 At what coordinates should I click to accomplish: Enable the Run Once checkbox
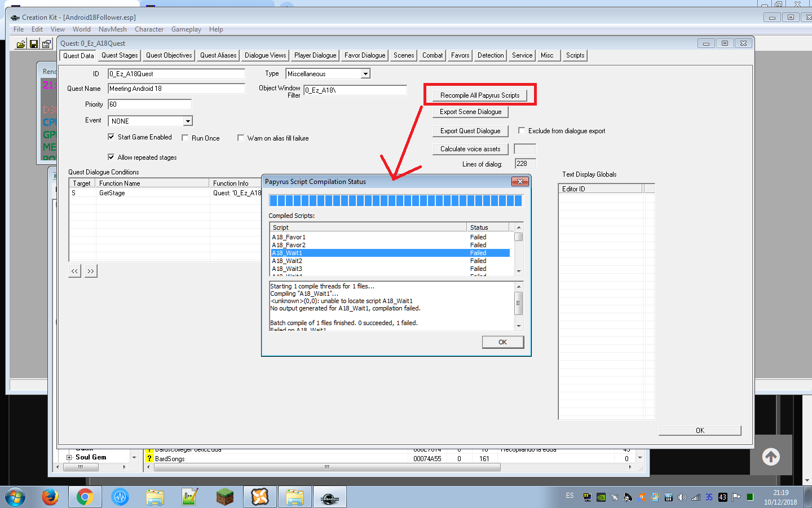(x=185, y=138)
